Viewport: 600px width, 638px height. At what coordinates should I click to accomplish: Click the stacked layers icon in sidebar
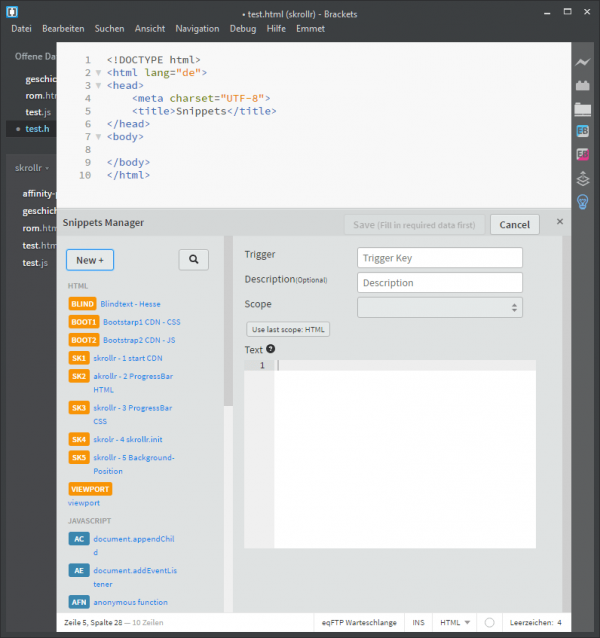(x=583, y=178)
